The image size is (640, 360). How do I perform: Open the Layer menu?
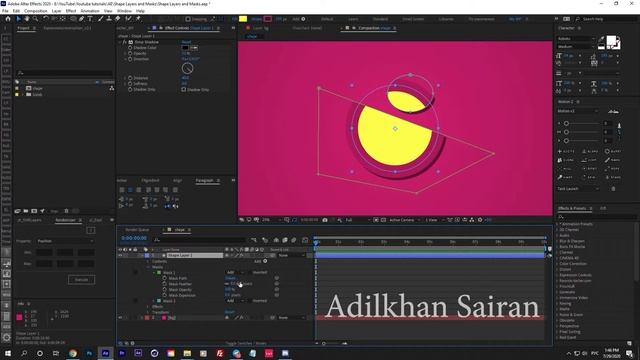point(56,11)
